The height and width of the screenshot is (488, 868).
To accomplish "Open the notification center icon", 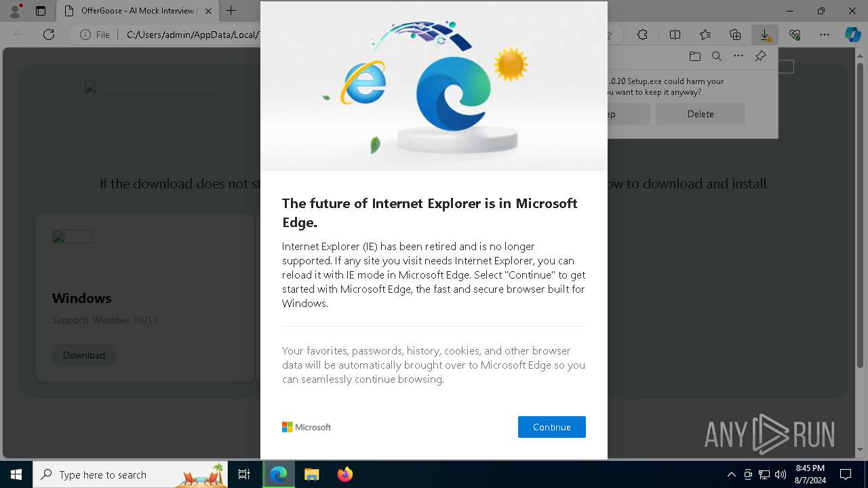I will (846, 474).
